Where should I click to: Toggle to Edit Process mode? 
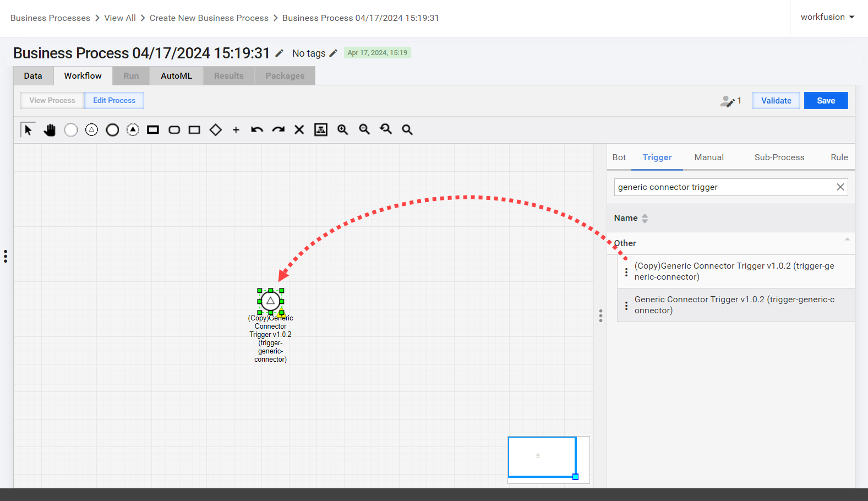pyautogui.click(x=114, y=100)
